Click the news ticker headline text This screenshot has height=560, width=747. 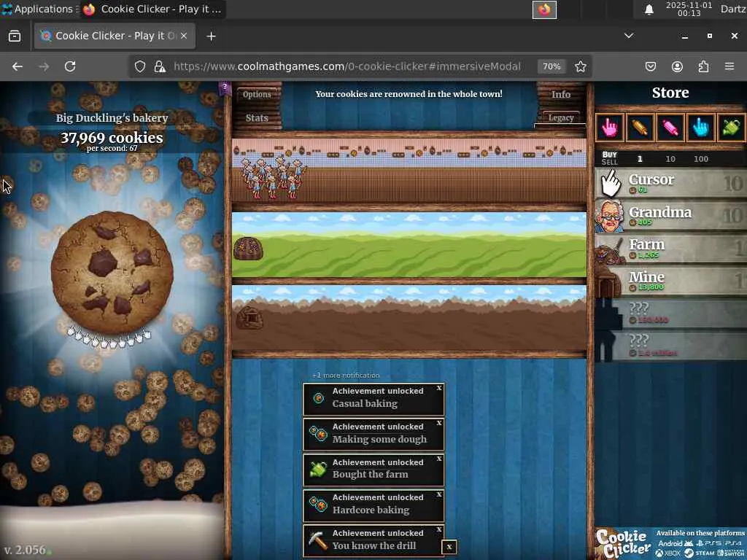click(409, 94)
